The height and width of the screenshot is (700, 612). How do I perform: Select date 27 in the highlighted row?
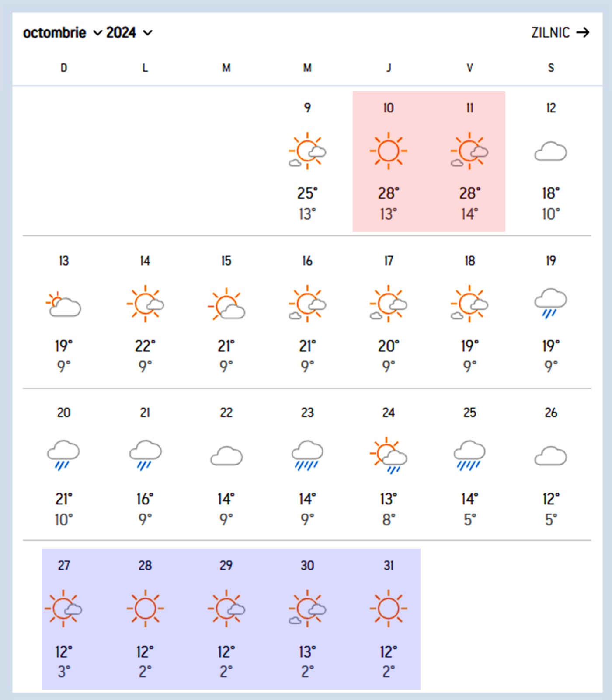[64, 565]
